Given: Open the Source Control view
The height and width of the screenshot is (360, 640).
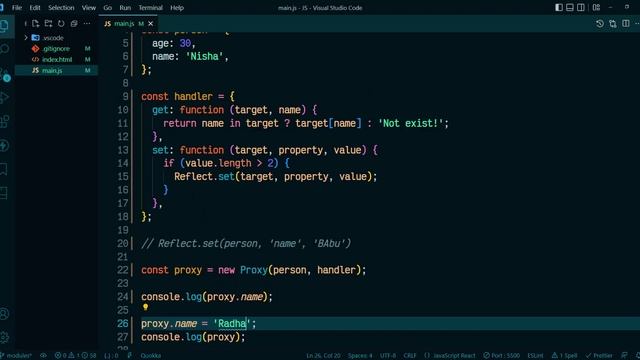Looking at the screenshot, I should point(4,74).
